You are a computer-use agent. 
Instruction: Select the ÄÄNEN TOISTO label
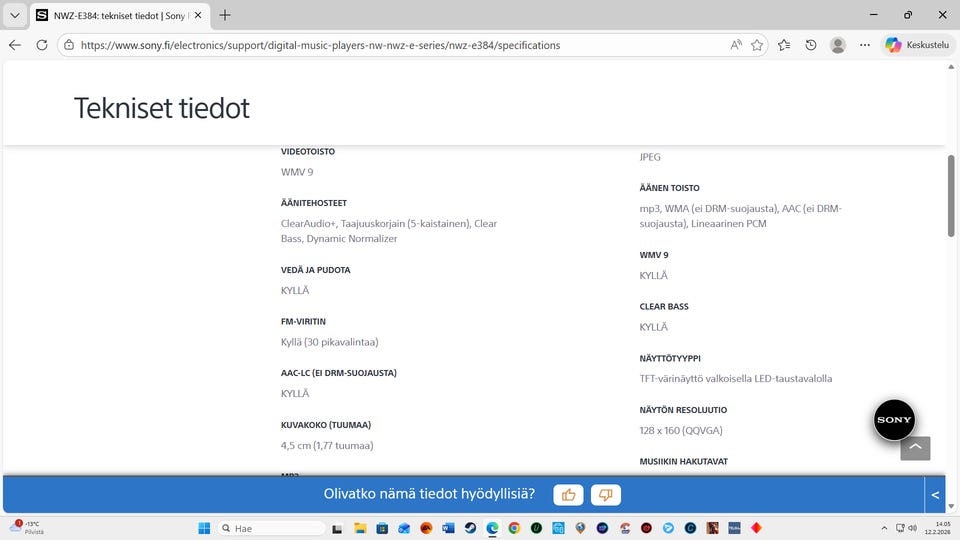point(669,188)
